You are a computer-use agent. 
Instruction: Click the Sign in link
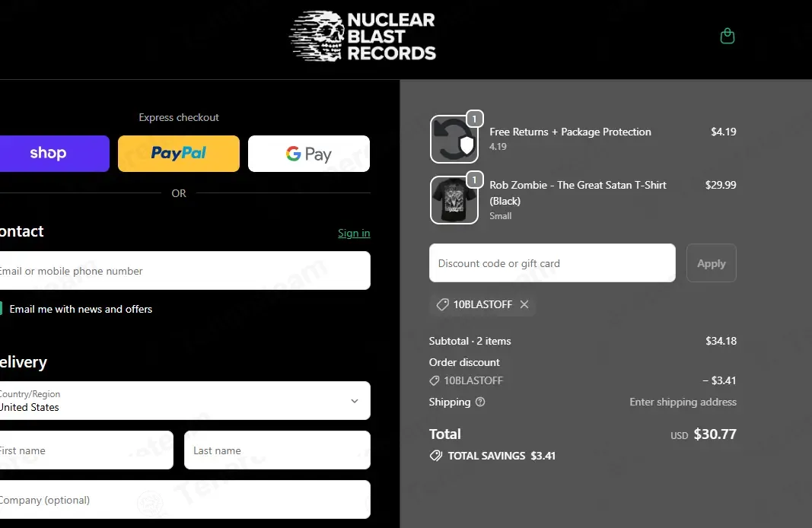tap(354, 233)
